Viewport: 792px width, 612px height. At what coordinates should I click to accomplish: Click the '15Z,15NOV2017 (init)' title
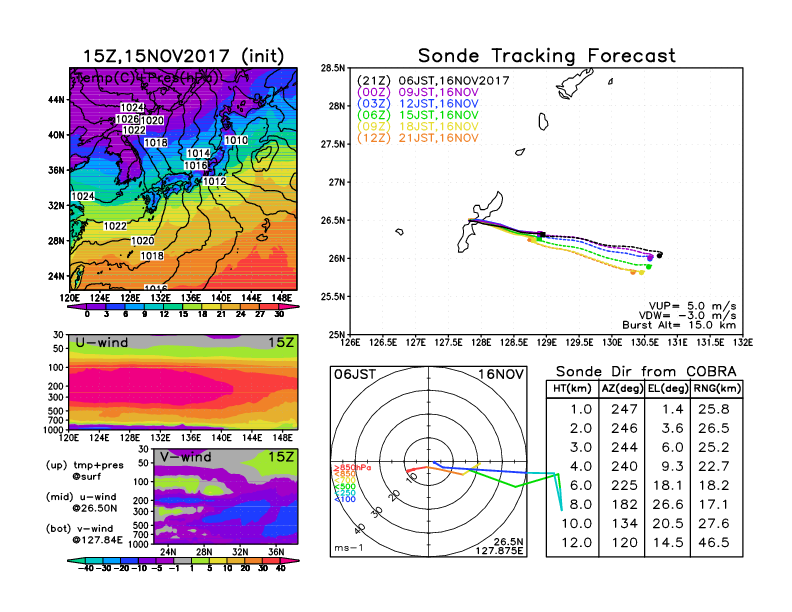tap(183, 56)
